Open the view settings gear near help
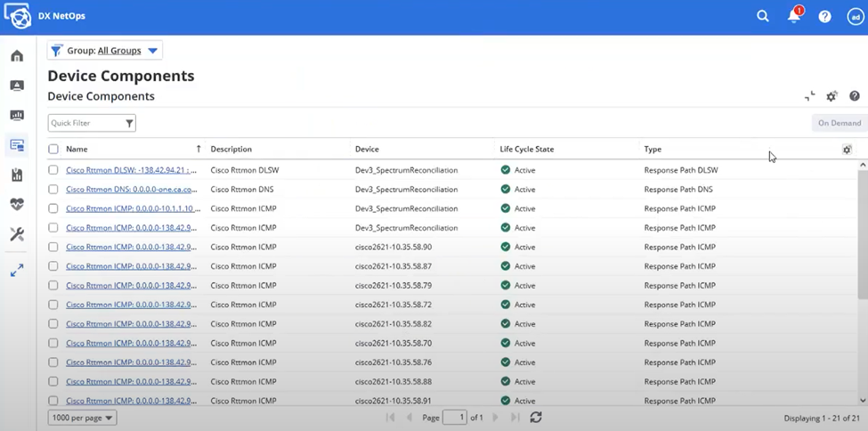The height and width of the screenshot is (431, 868). [831, 96]
